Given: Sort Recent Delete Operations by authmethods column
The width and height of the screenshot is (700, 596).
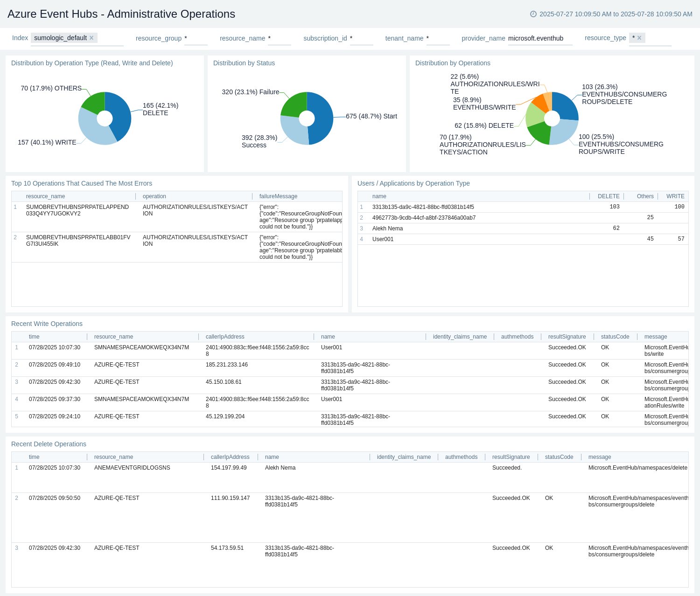Looking at the screenshot, I should [461, 457].
